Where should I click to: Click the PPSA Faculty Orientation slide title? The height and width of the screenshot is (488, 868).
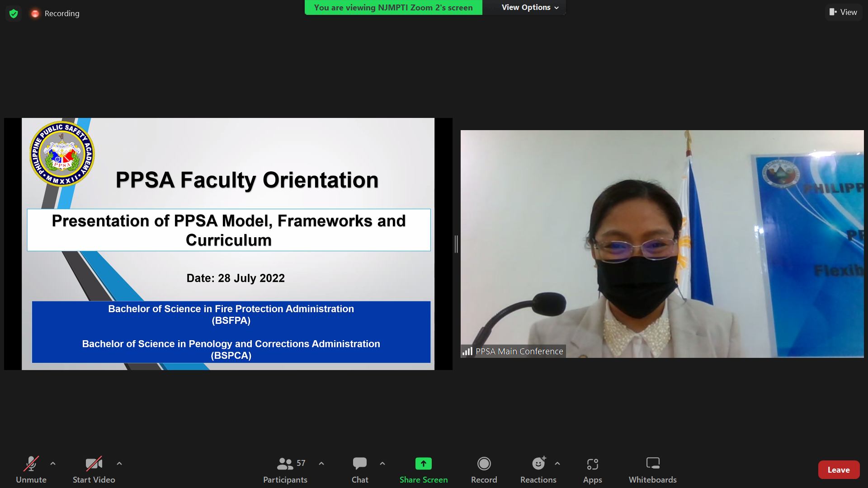pos(247,180)
